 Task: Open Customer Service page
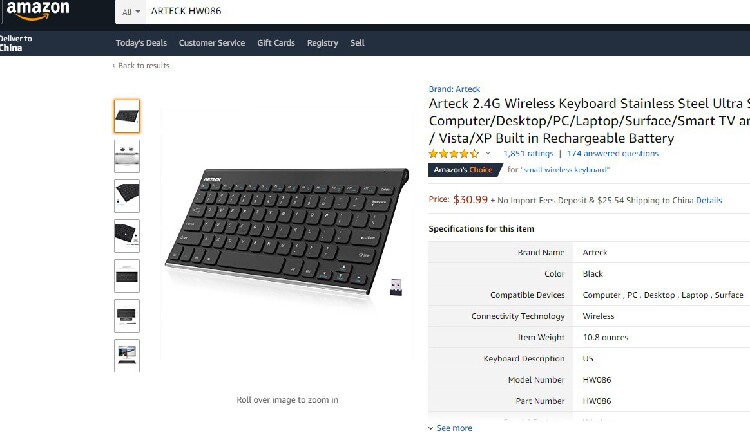coord(212,43)
